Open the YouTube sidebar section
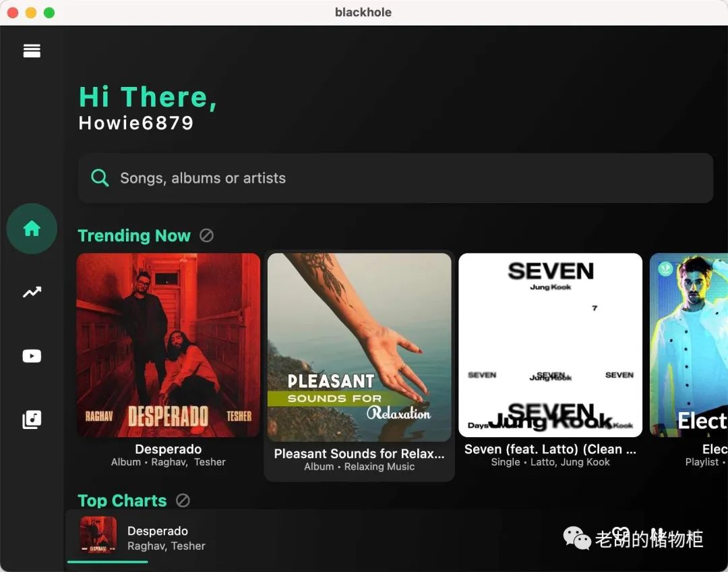 32,356
